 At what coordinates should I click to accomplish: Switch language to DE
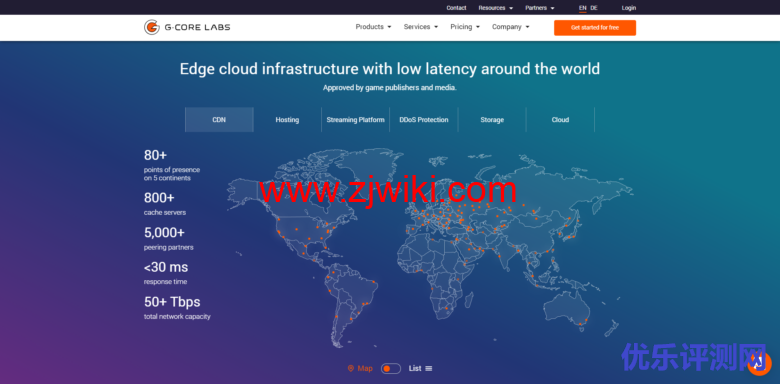click(594, 8)
